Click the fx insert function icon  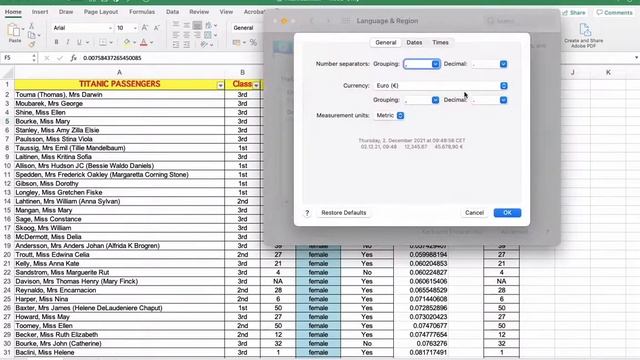click(73, 58)
